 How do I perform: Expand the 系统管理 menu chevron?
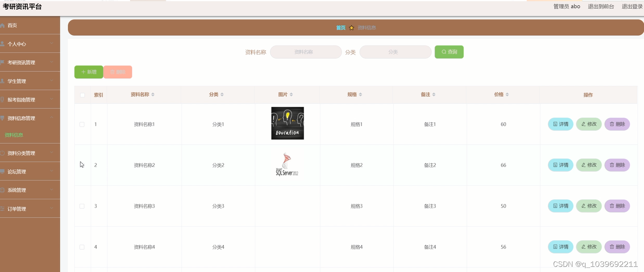[51, 190]
